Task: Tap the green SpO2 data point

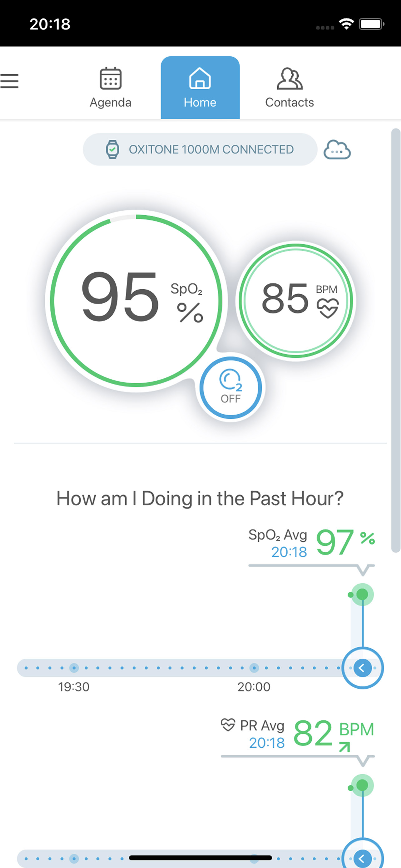Action: [x=362, y=594]
